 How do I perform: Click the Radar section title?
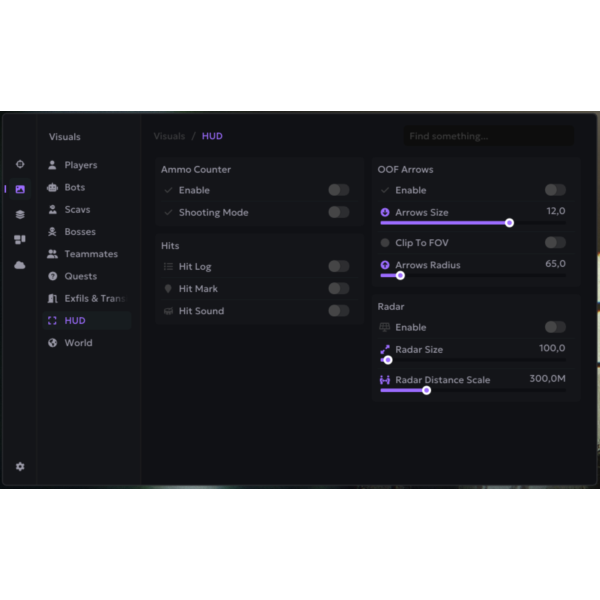(391, 307)
